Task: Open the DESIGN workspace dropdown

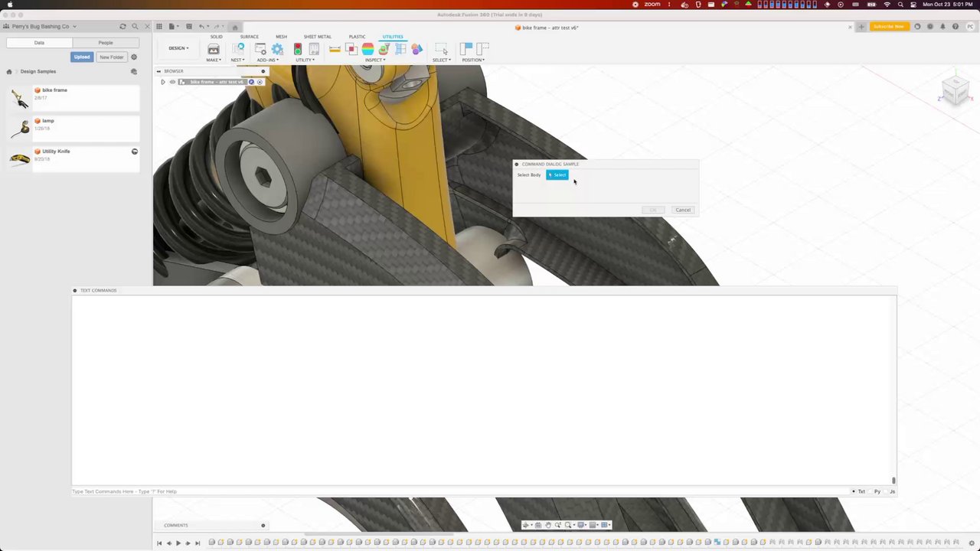Action: tap(178, 48)
